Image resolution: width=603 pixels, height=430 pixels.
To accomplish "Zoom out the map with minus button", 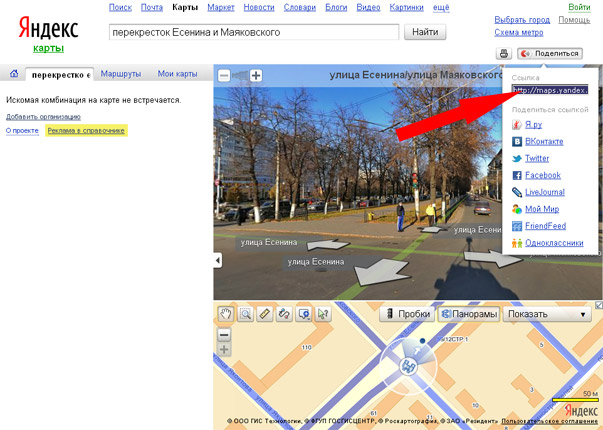I will [224, 335].
